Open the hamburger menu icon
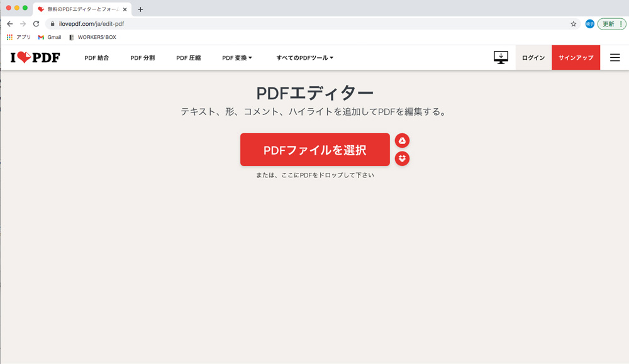Viewport: 629px width, 364px height. (615, 58)
